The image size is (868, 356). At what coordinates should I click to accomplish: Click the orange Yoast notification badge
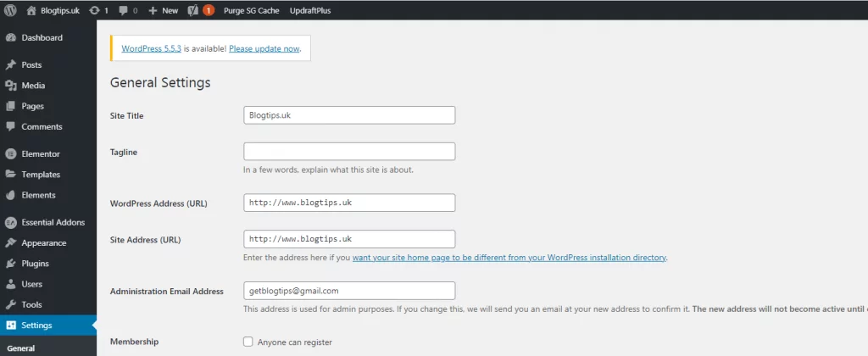(x=209, y=10)
